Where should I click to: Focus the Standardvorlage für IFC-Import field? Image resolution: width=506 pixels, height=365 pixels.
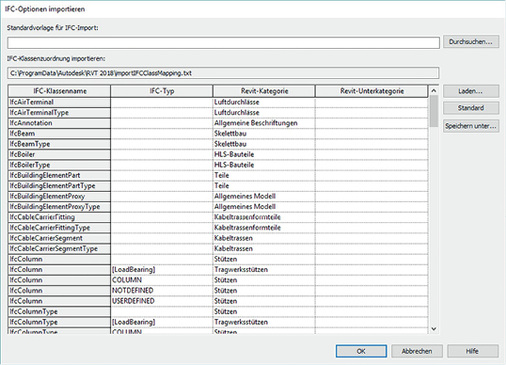pyautogui.click(x=223, y=43)
